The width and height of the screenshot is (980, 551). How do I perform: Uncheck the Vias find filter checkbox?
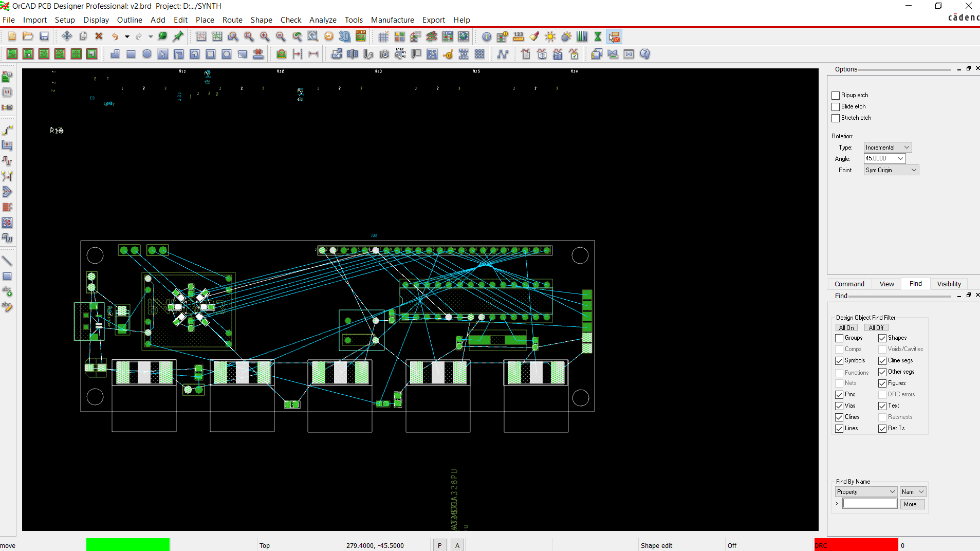pyautogui.click(x=839, y=406)
